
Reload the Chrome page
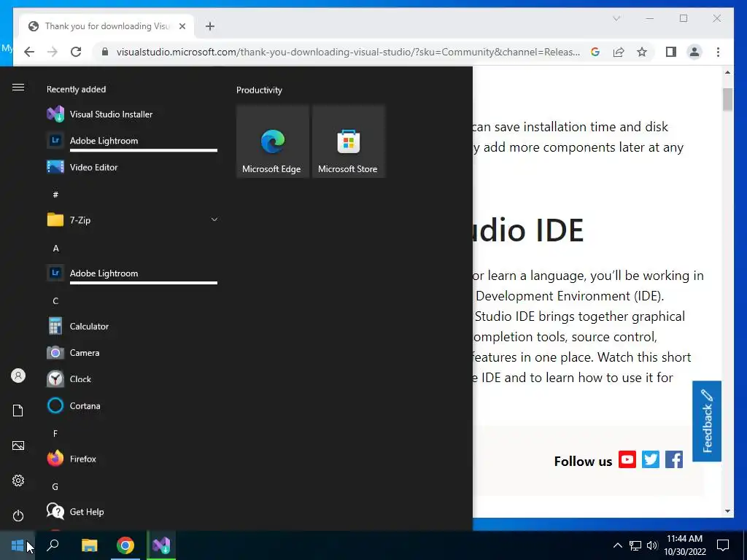76,52
